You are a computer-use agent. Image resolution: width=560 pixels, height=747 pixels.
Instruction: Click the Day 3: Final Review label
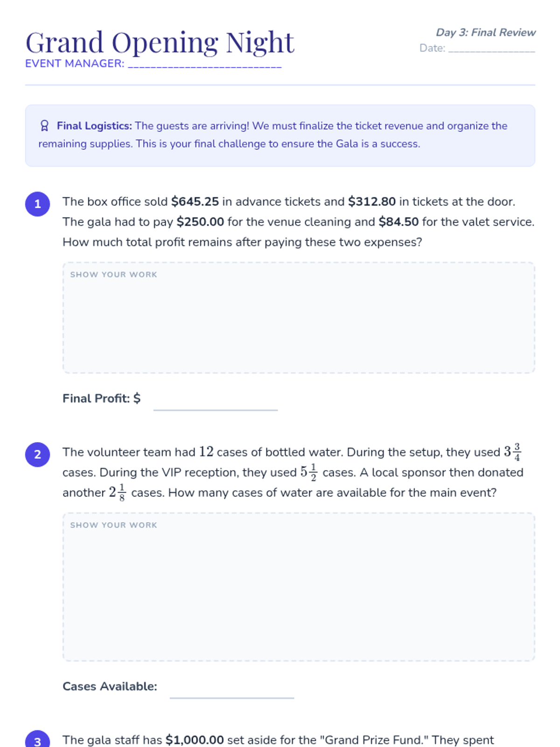pyautogui.click(x=485, y=32)
